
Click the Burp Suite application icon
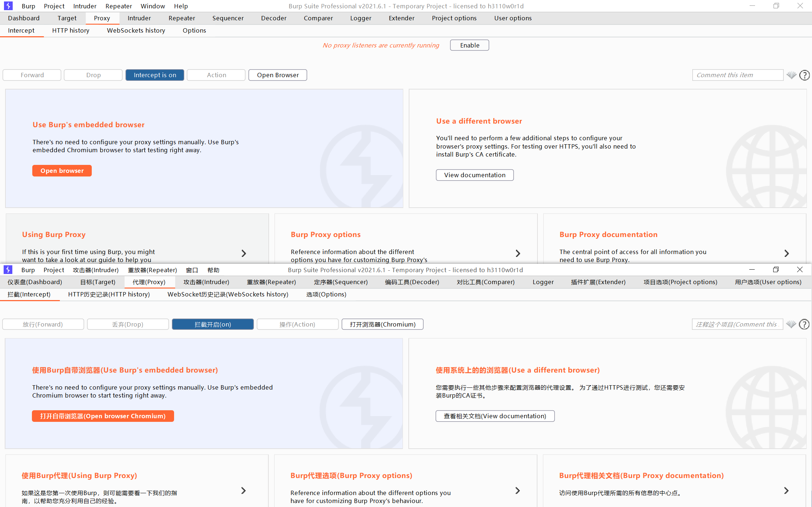coord(8,5)
